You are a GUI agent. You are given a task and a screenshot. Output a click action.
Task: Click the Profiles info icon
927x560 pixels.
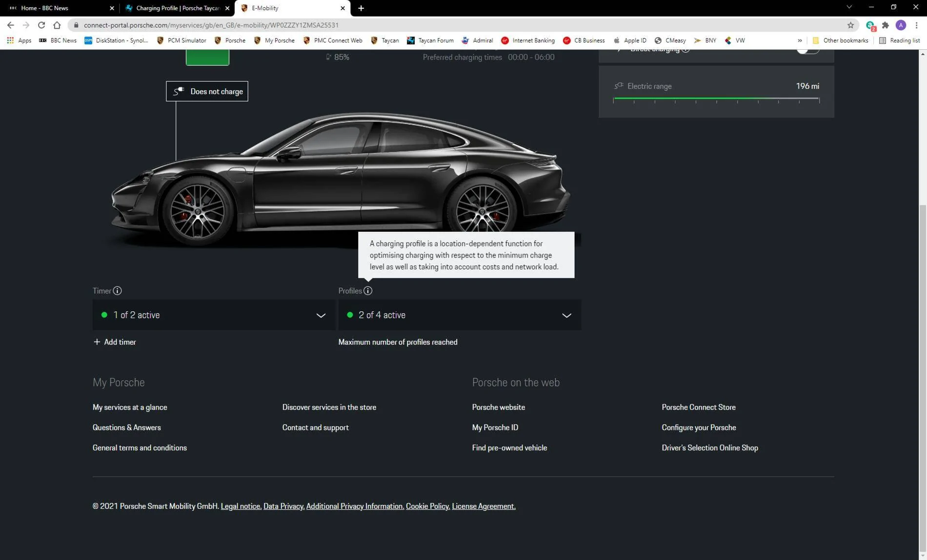368,291
